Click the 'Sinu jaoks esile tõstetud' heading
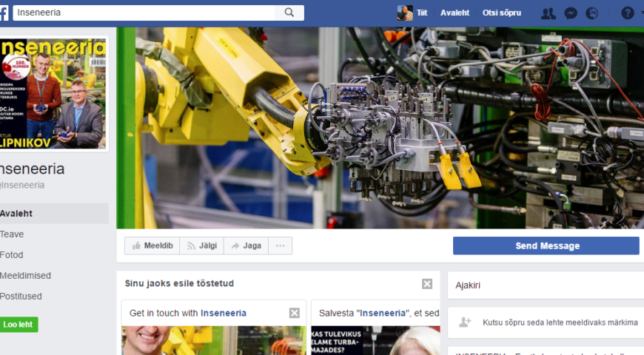Viewport: 644px width, 355px height. [179, 283]
